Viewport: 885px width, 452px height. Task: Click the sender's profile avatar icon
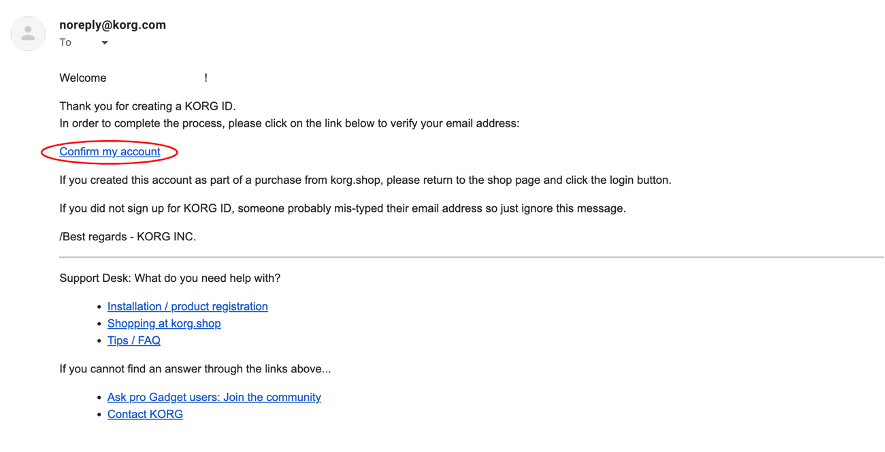(x=28, y=34)
